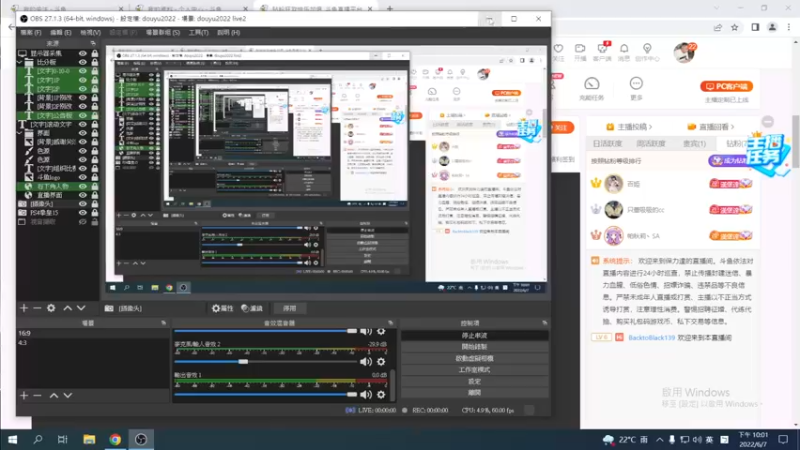The width and height of the screenshot is (800, 450).
Task: Open Chrome's three-dot menu
Action: pyautogui.click(x=789, y=28)
